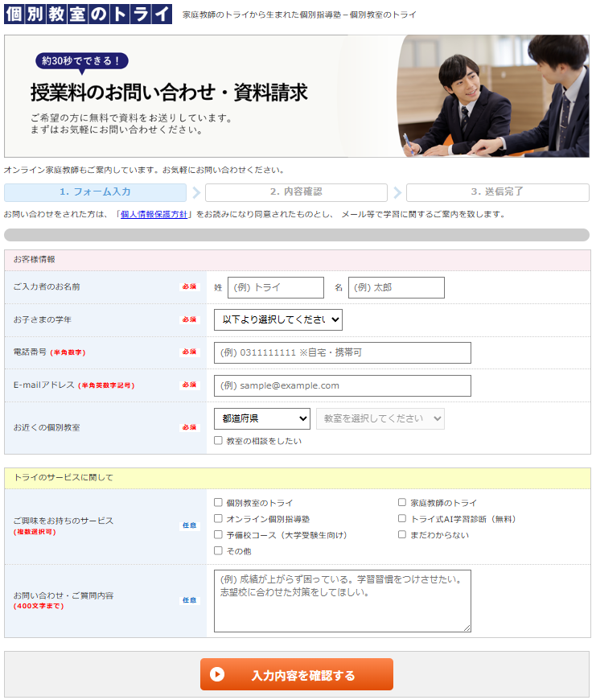
Task: Check the まだわからない checkbox
Action: click(x=402, y=535)
